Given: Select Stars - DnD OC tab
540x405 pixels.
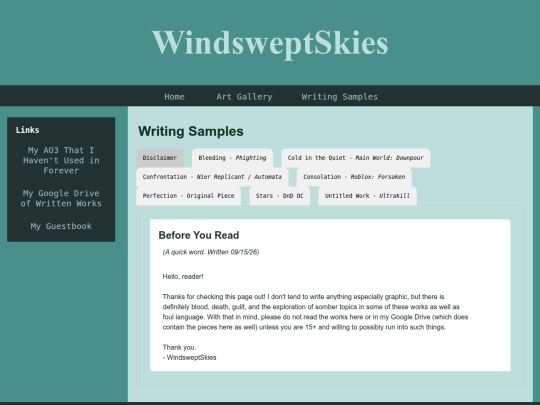Looking at the screenshot, I should coord(279,196).
